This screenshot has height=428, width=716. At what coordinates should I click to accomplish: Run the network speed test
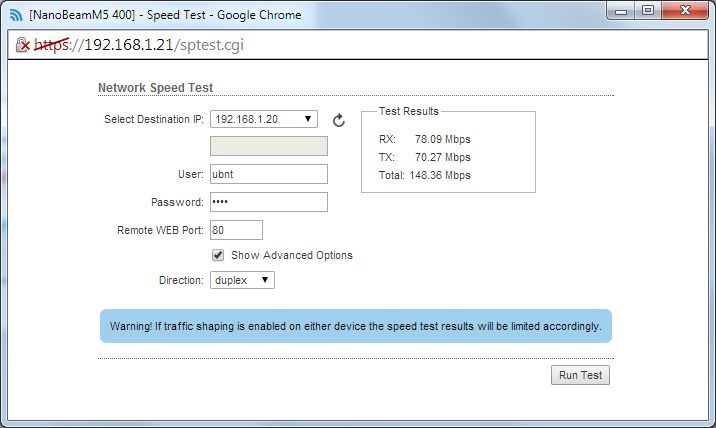coord(580,375)
